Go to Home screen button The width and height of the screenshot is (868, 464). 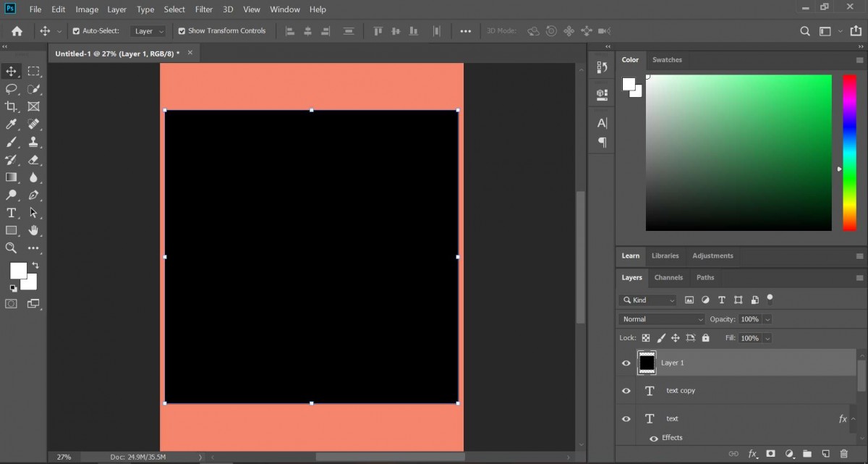17,31
